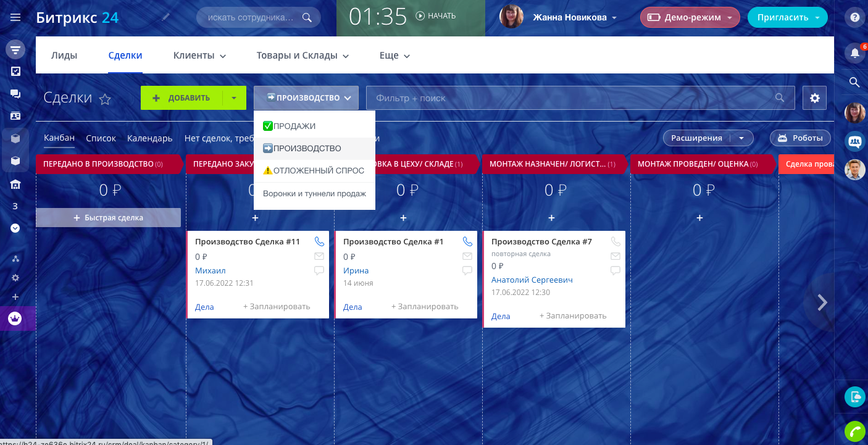
Task: Open the kanban settings gear button
Action: click(815, 98)
